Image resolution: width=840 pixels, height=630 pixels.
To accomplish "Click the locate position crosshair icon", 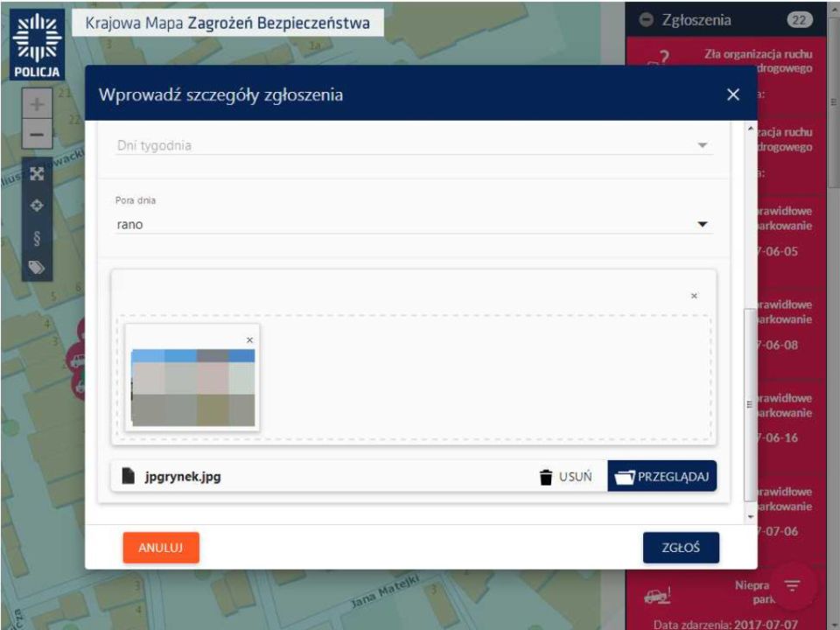I will click(x=37, y=206).
